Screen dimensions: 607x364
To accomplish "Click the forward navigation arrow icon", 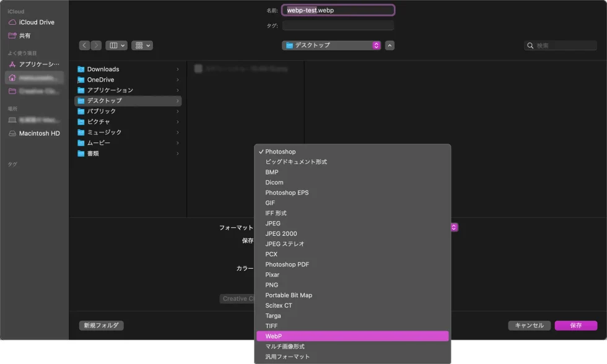I will point(96,45).
